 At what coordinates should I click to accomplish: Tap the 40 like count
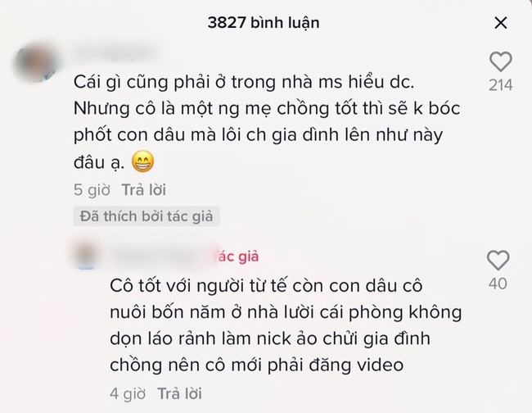(x=498, y=284)
